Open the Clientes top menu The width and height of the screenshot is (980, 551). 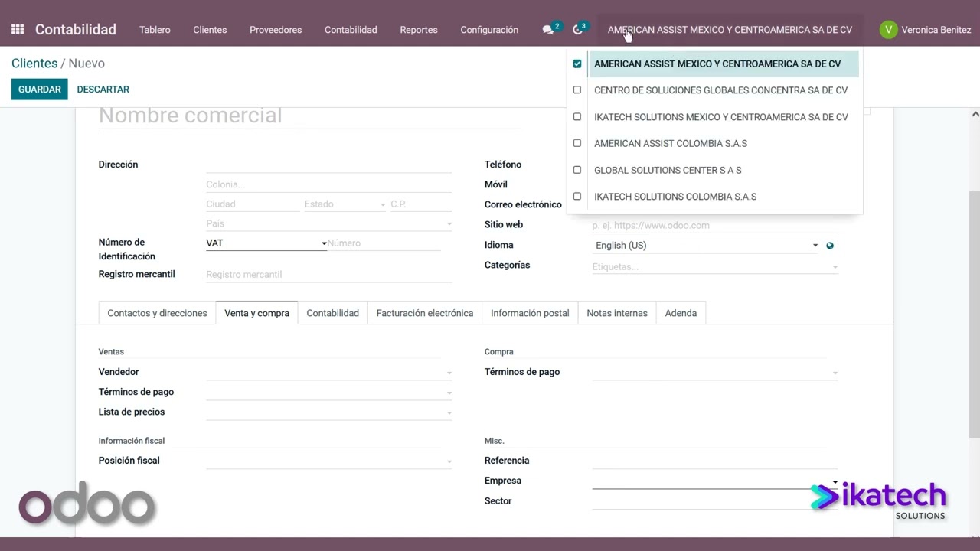[210, 30]
